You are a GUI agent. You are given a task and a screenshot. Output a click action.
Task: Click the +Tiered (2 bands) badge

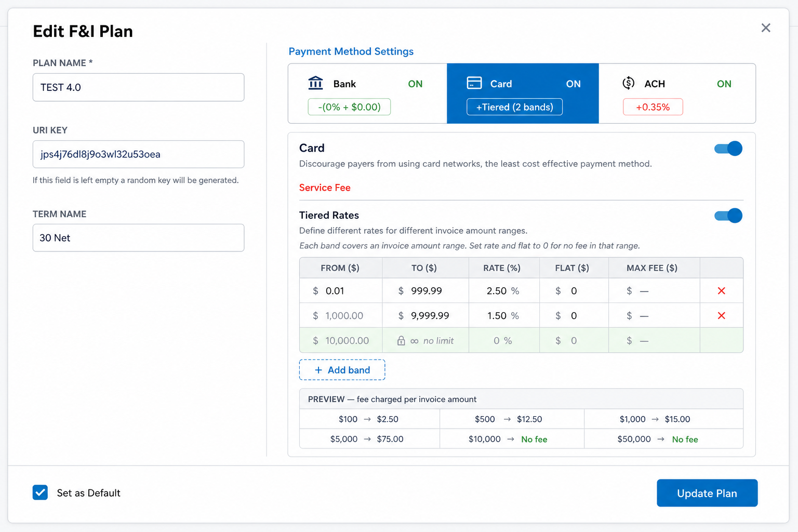click(x=514, y=107)
